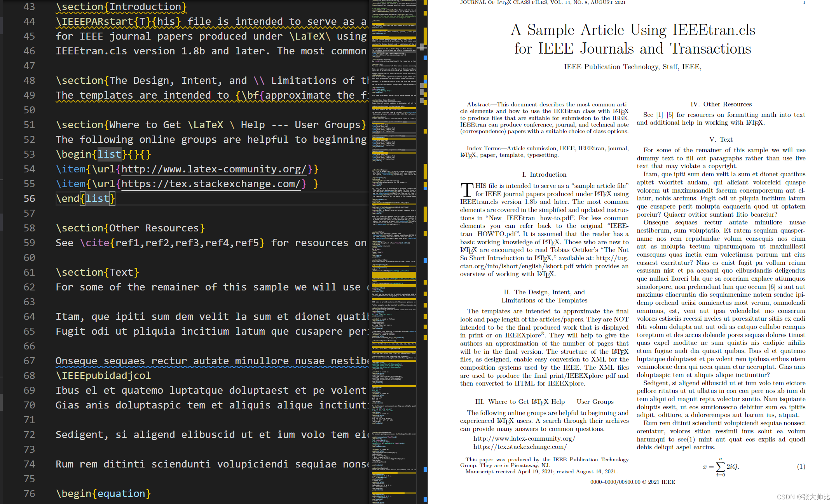836x504 pixels.
Task: Click \begin{equation} on line 76
Action: point(103,494)
